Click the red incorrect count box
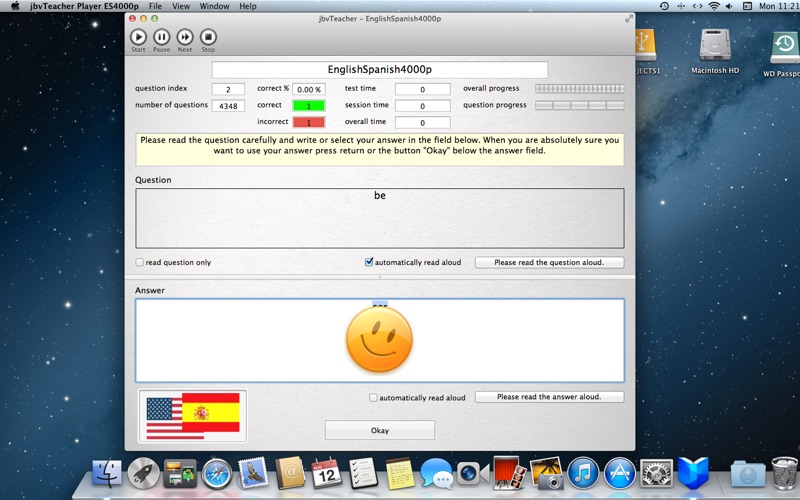Viewport: 800px width, 500px height. (309, 122)
